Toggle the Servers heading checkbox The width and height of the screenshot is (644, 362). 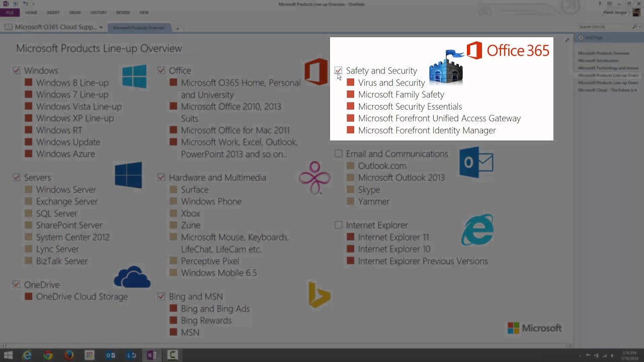(x=16, y=177)
